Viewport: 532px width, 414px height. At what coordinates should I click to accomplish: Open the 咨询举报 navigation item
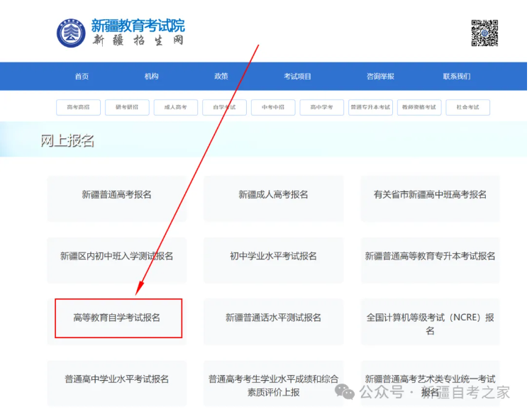380,77
